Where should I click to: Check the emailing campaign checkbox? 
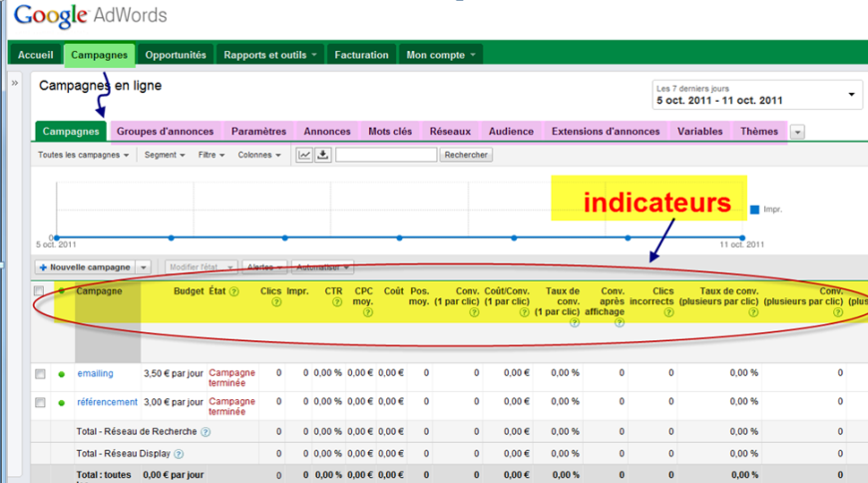pyautogui.click(x=40, y=374)
